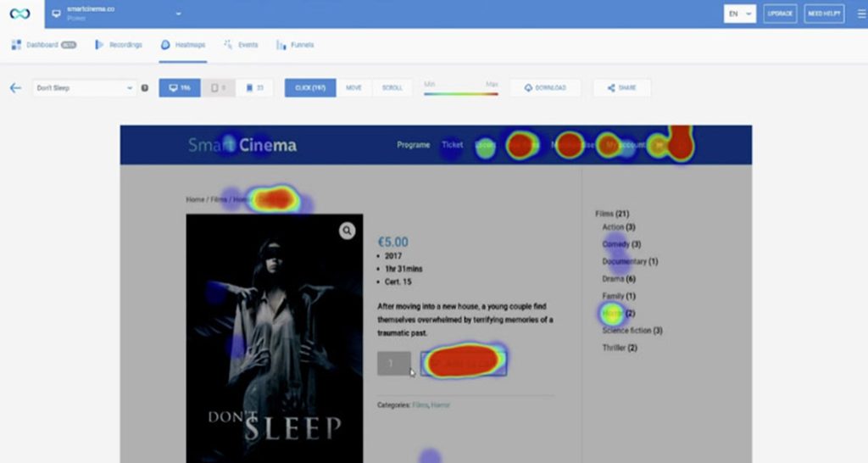Select the tablet device view
Image resolution: width=868 pixels, height=463 pixels.
point(218,87)
